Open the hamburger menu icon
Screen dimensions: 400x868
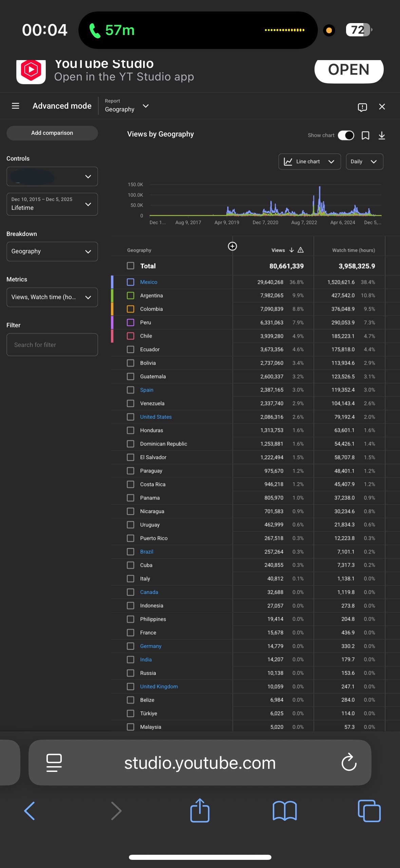[15, 106]
